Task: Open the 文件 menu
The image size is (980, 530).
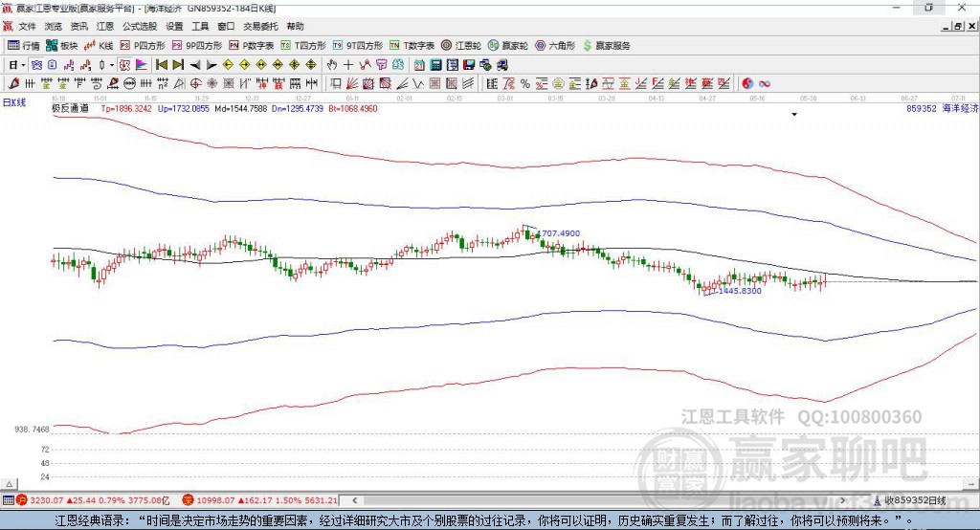Action: [x=27, y=26]
